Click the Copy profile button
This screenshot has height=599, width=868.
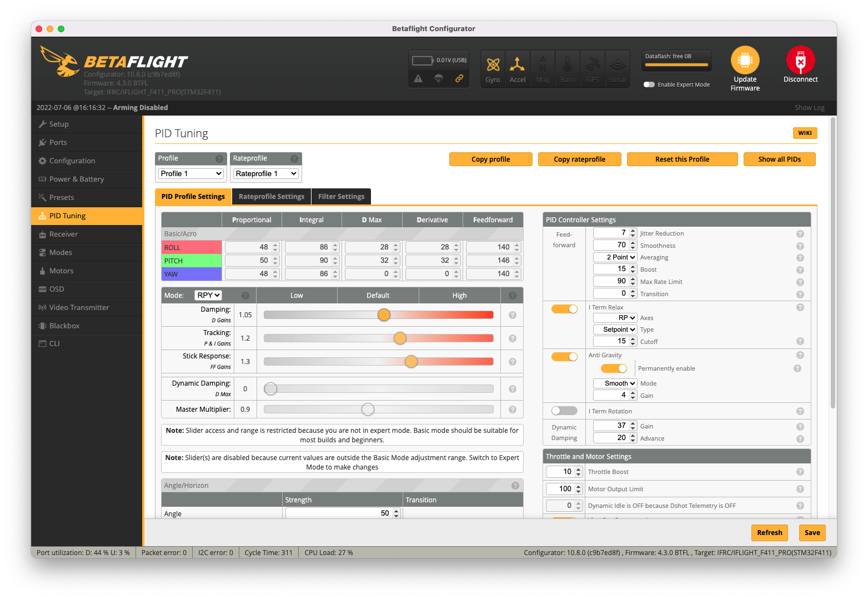click(x=491, y=159)
